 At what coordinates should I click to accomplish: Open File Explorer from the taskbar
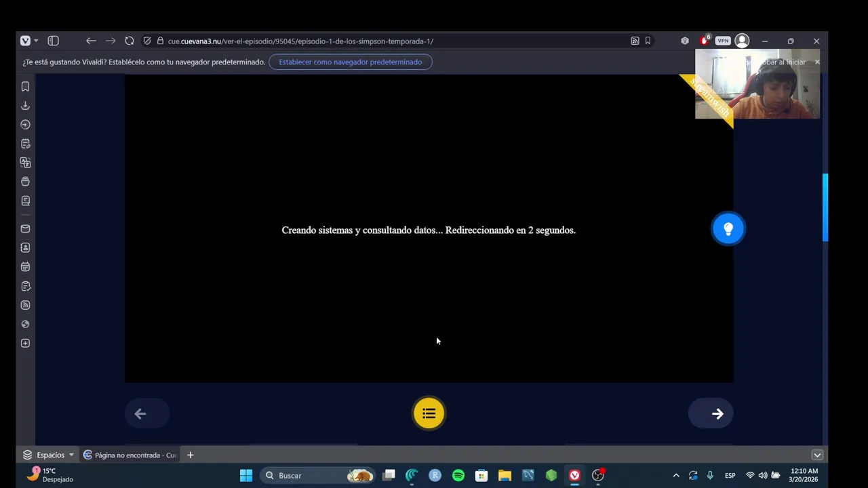point(505,475)
